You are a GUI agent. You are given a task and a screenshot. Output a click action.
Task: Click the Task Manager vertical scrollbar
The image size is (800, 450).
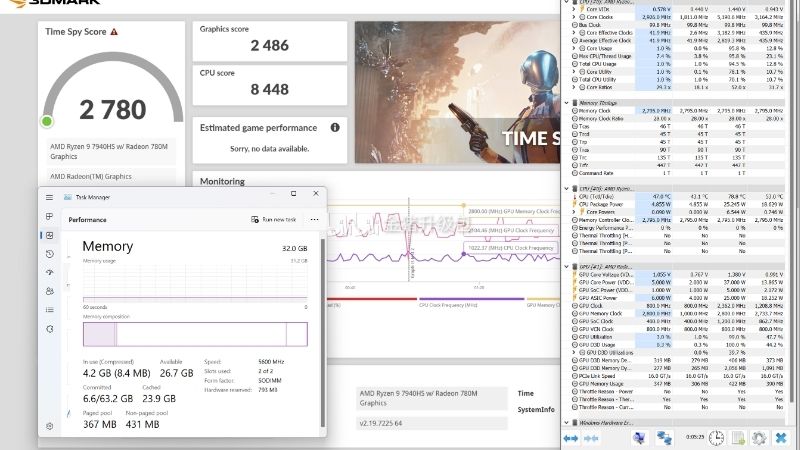322,332
